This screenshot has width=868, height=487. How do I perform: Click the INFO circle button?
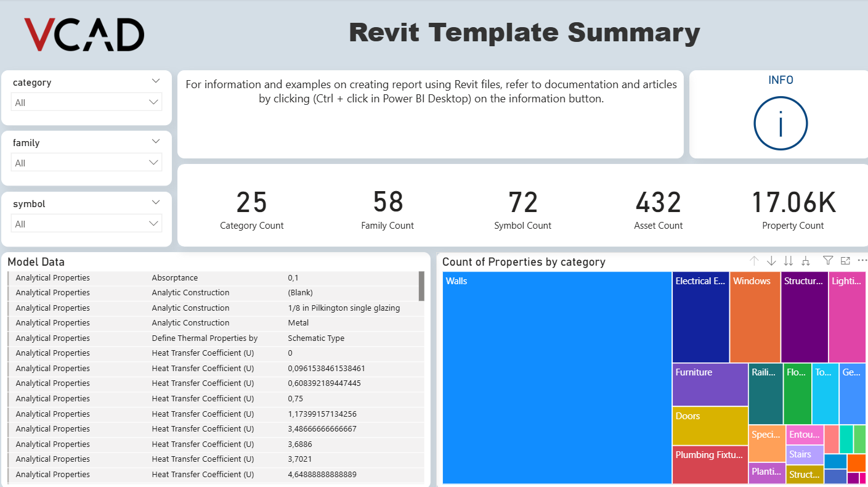point(781,123)
